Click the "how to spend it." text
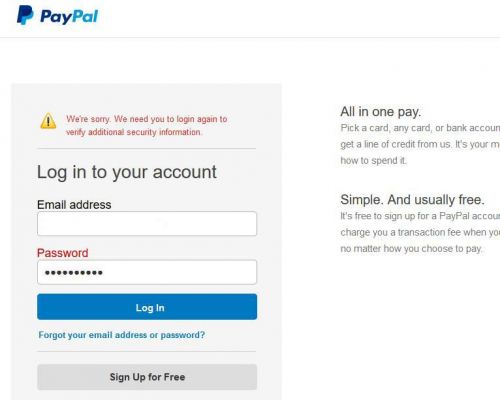500x400 pixels. point(373,160)
